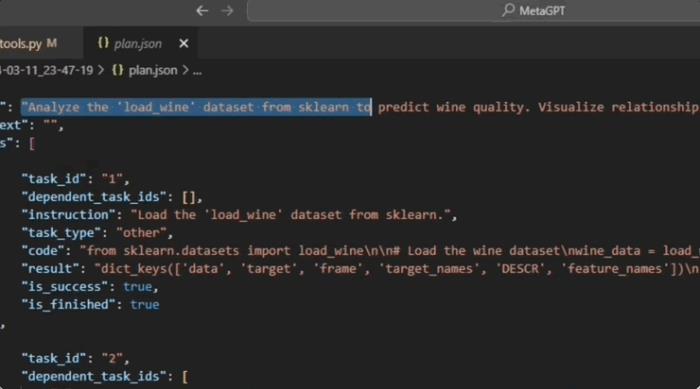Click the search magnifier icon beside MetaGPT
The image size is (700, 389).
click(x=508, y=10)
